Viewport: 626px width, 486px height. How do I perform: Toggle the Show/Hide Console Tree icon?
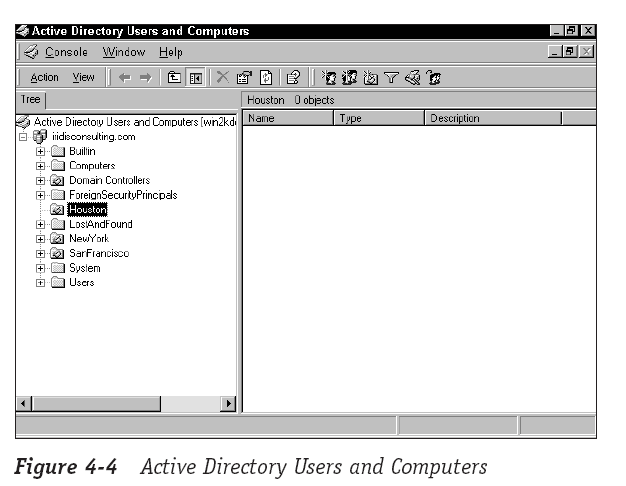click(192, 77)
